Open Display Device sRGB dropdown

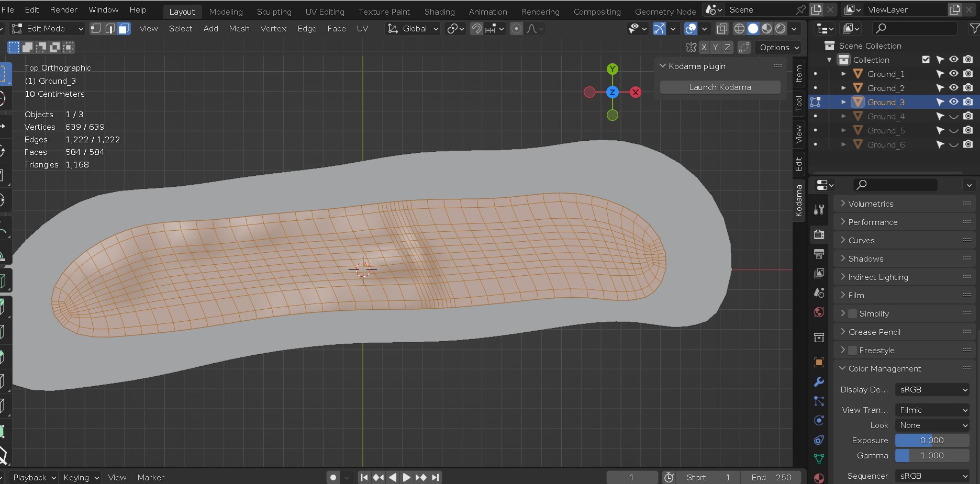coord(932,390)
